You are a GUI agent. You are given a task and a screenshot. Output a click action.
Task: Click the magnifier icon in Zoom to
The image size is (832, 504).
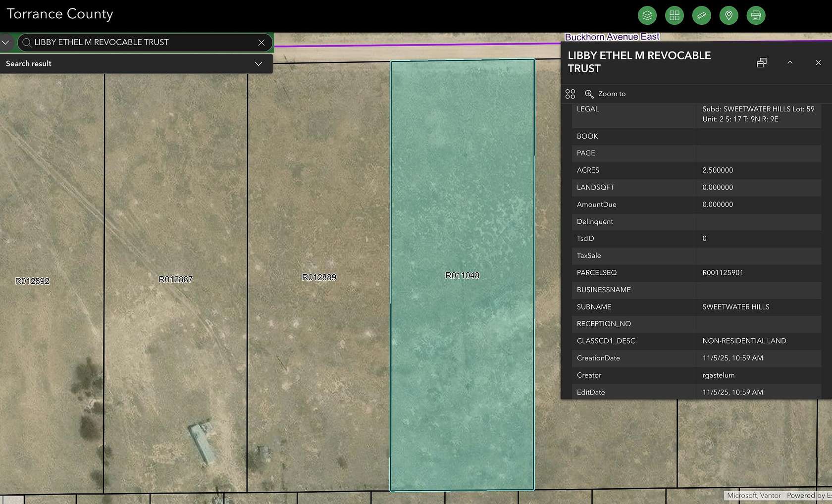click(589, 94)
